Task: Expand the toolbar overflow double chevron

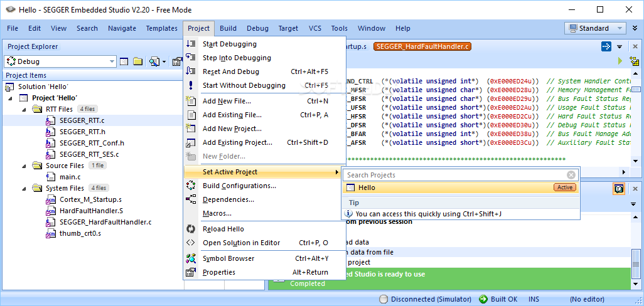Action: [x=635, y=28]
